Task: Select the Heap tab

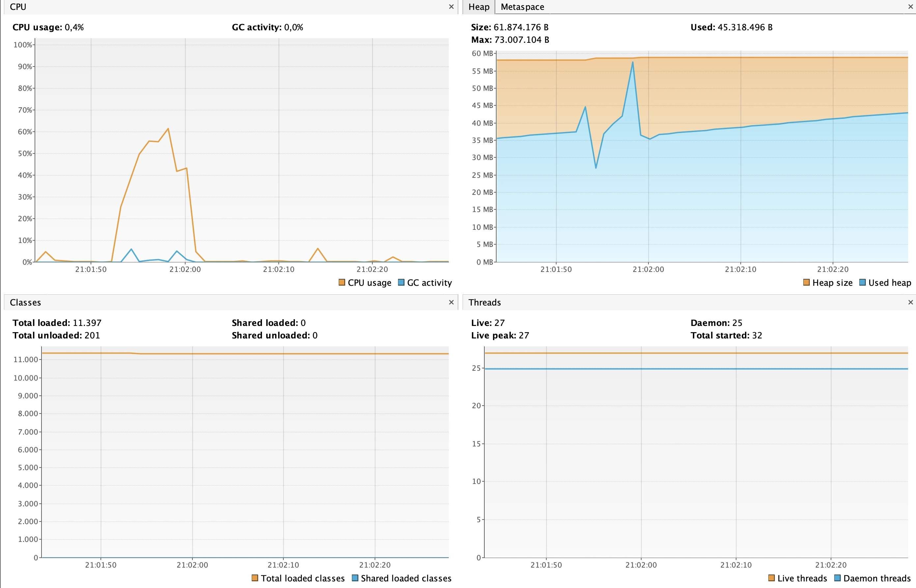Action: point(479,7)
